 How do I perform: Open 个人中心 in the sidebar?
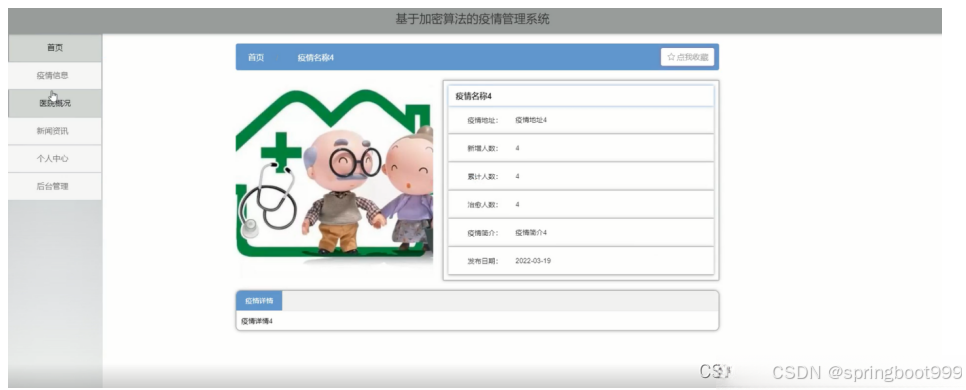pyautogui.click(x=55, y=158)
